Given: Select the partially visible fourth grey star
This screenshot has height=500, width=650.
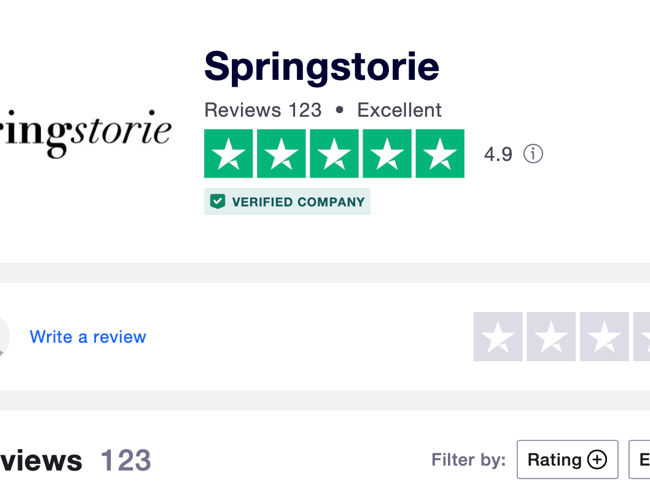Looking at the screenshot, I should [x=642, y=337].
